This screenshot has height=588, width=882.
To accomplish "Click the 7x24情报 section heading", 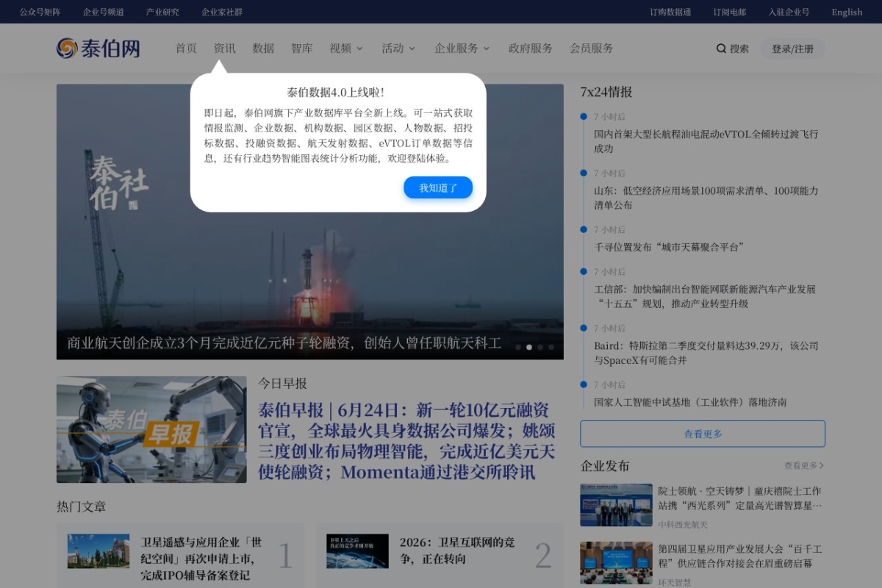I will pos(606,92).
